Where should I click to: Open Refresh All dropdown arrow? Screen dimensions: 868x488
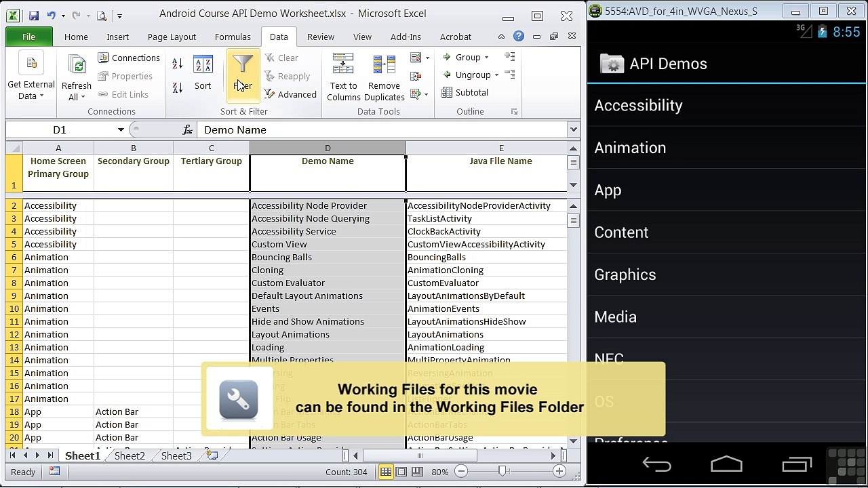click(x=83, y=98)
